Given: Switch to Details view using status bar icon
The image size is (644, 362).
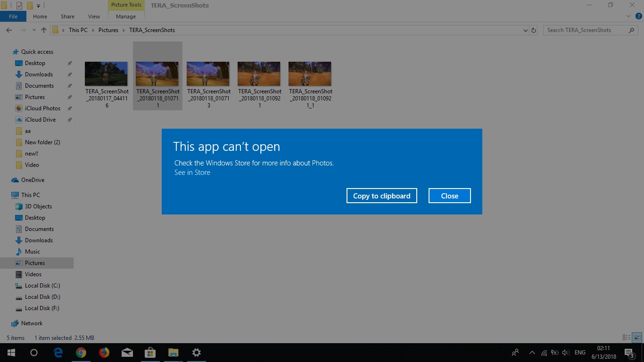Looking at the screenshot, I should (627, 337).
